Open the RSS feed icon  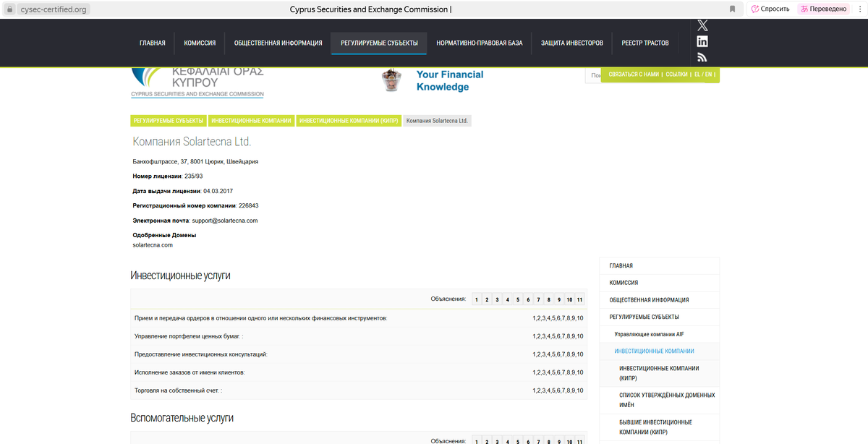[x=702, y=58]
